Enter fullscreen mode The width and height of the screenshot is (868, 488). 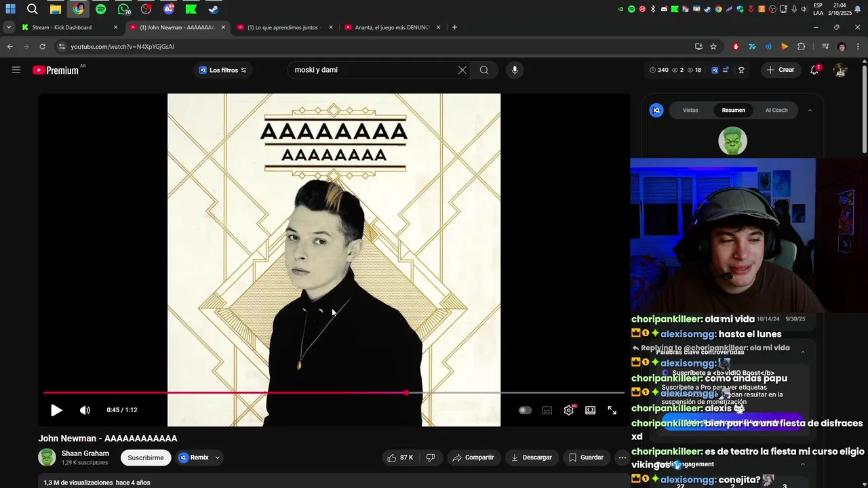[x=612, y=410]
